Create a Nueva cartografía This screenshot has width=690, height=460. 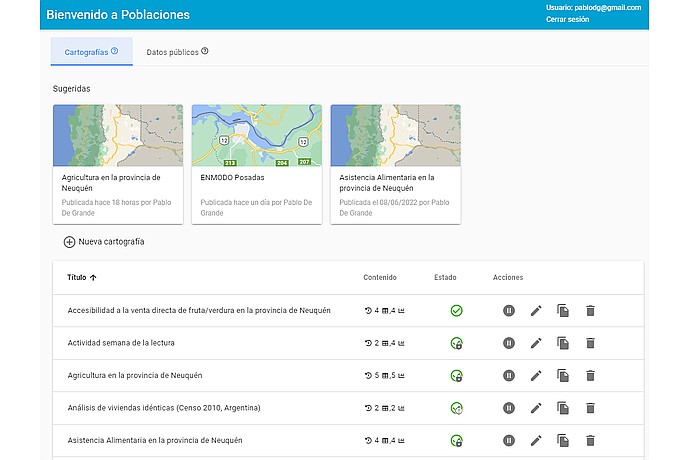pos(104,242)
